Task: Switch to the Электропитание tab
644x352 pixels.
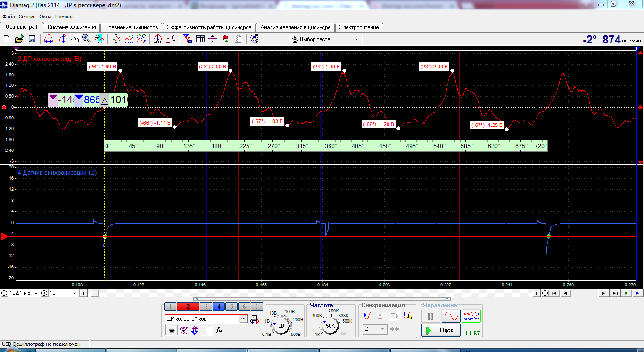Action: (359, 27)
